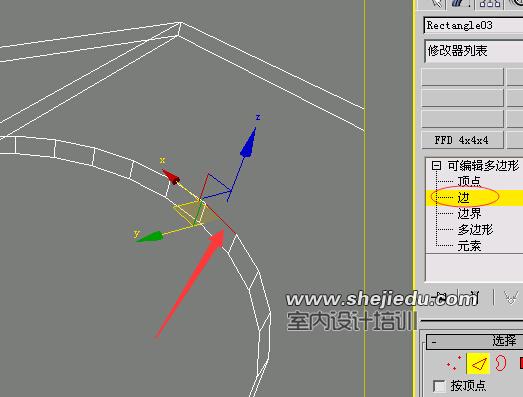
Task: Select 元素 sub-object level in stack
Action: tap(469, 246)
